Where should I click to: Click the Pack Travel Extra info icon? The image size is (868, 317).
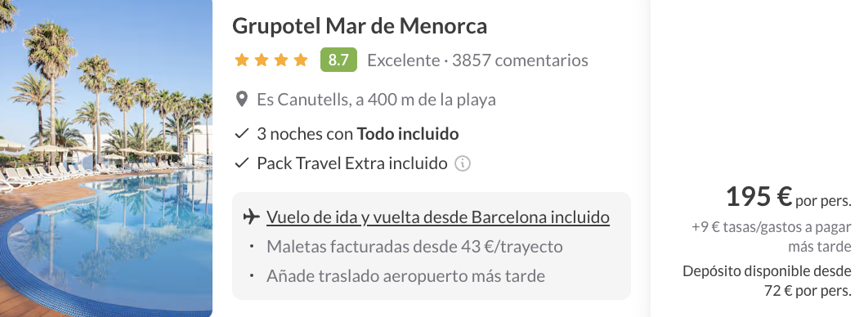[463, 163]
